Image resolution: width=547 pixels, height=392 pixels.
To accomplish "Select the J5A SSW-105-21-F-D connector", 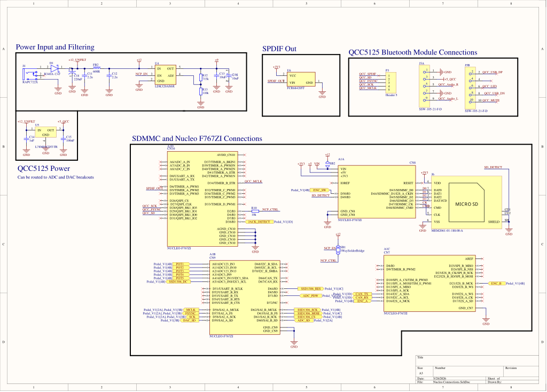I will coord(424,86).
